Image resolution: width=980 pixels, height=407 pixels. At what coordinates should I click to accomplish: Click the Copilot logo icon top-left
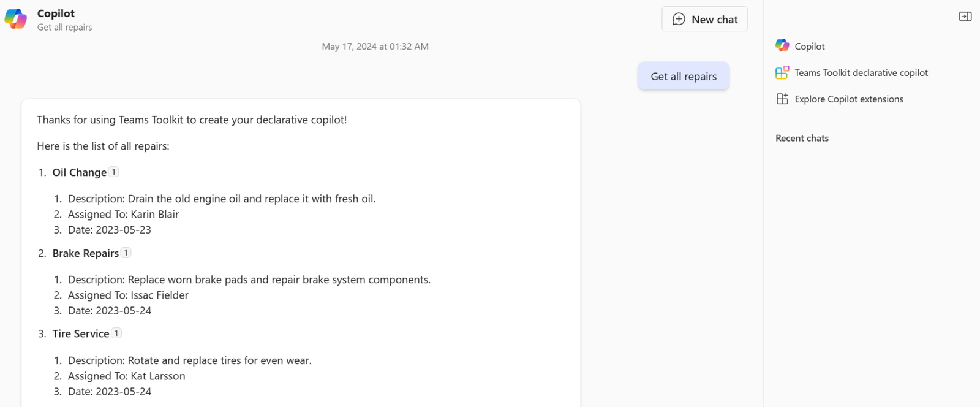click(x=15, y=18)
